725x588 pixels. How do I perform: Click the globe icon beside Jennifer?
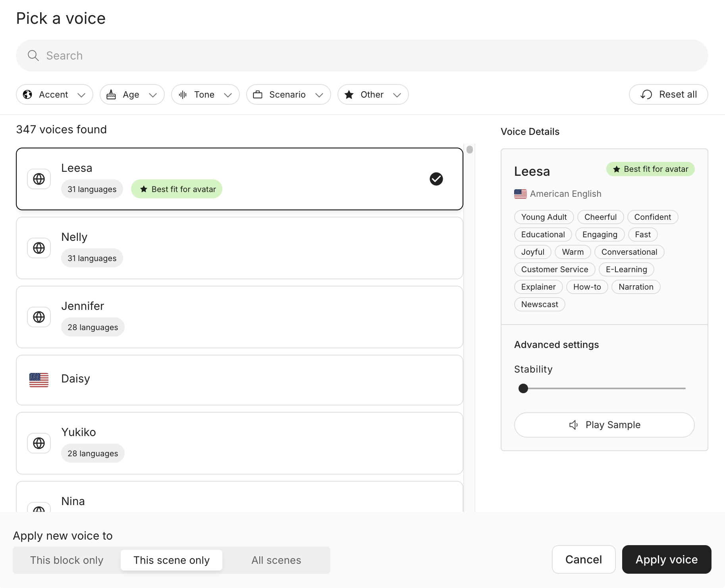[x=39, y=317]
